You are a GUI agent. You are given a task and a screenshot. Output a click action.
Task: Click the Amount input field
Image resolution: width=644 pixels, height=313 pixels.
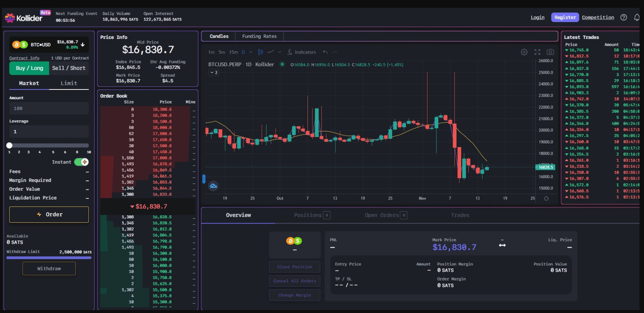49,108
